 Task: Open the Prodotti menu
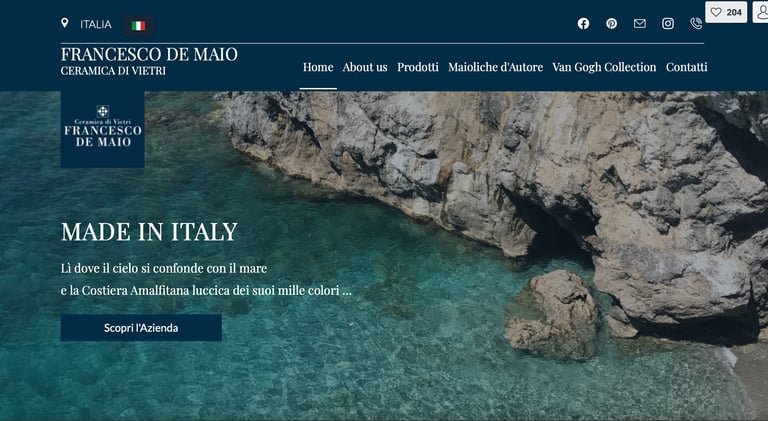pos(418,67)
